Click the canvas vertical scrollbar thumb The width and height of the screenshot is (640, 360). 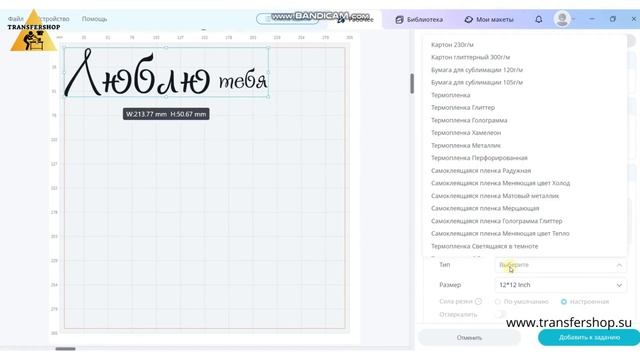[x=412, y=83]
